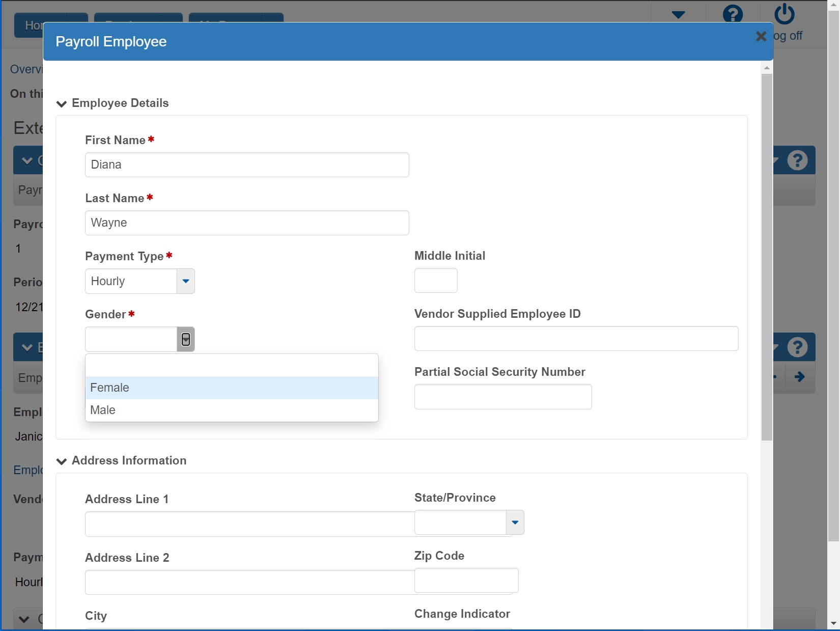Screen dimensions: 840x631
Task: Click the Gender text box
Action: pyautogui.click(x=131, y=339)
